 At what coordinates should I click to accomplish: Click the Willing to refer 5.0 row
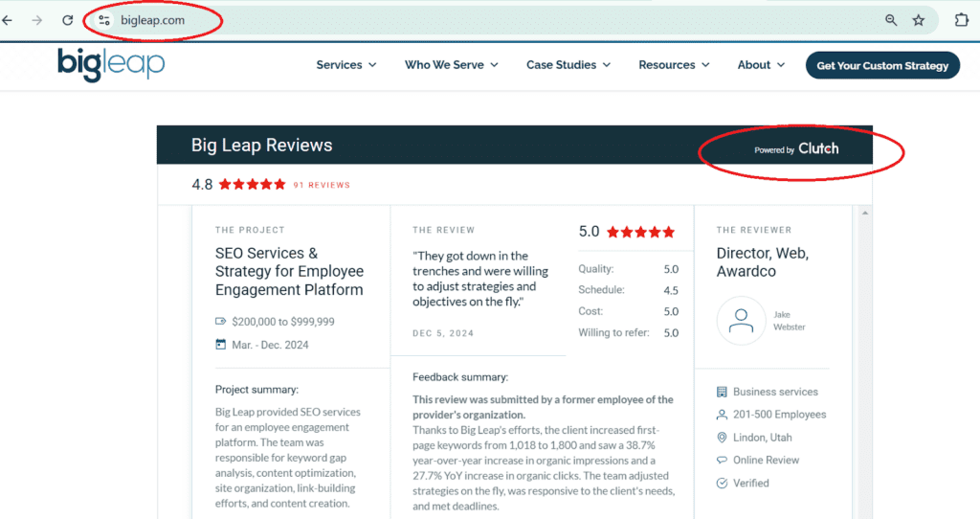628,332
